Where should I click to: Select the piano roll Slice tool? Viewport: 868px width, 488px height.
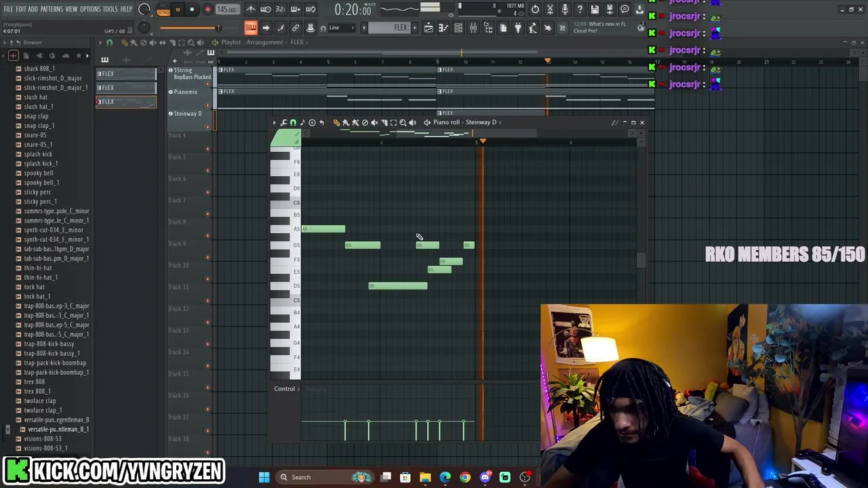click(x=384, y=123)
